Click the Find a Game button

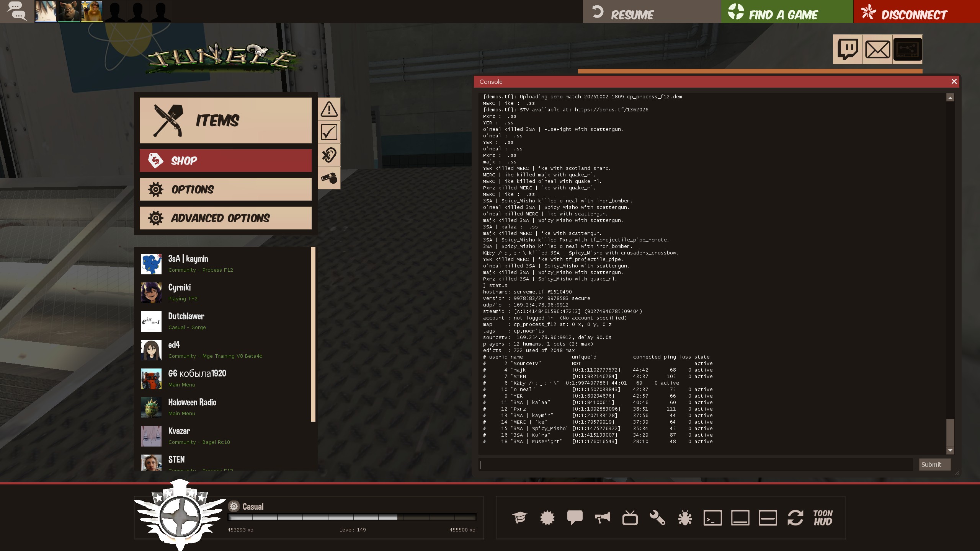[787, 11]
